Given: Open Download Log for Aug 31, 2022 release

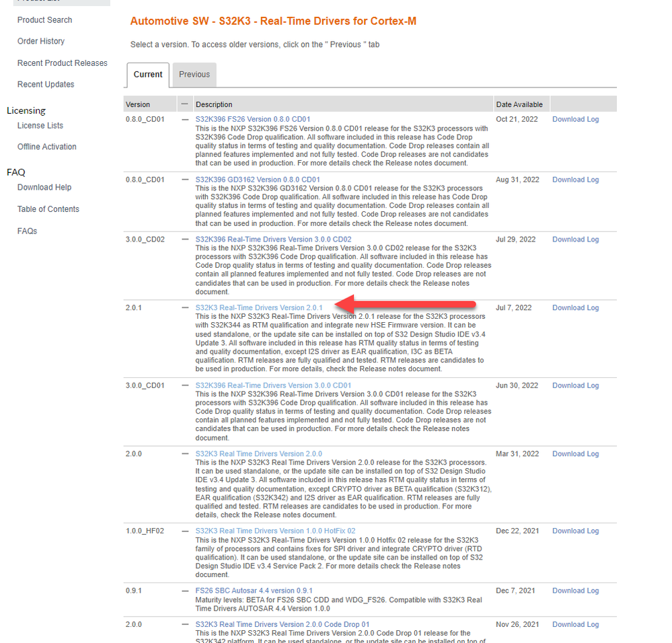Looking at the screenshot, I should 575,180.
